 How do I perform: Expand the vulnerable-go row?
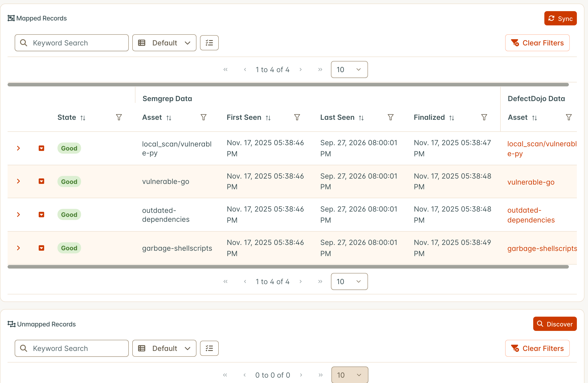coord(18,181)
